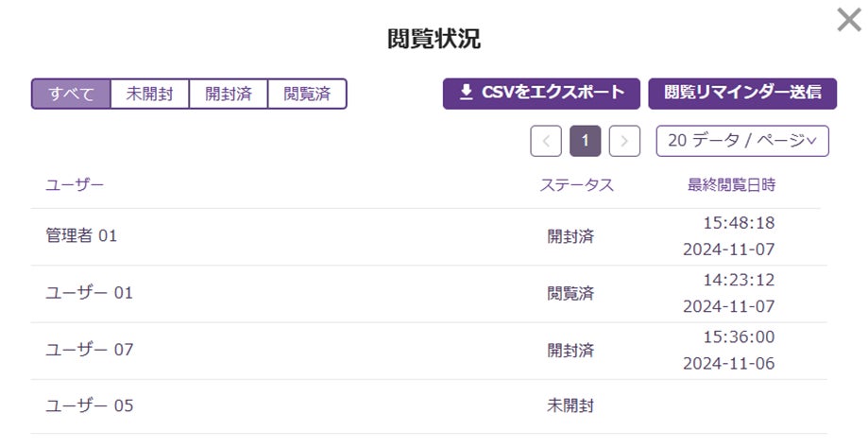Open the 20 データ / ページ dropdown
This screenshot has height=448, width=868.
(741, 141)
